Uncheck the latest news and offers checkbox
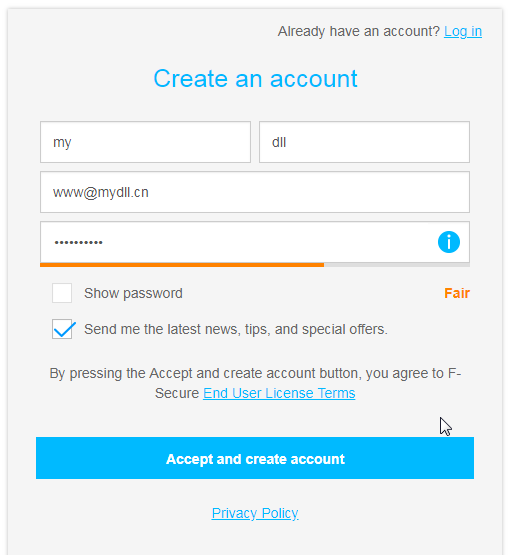The image size is (508, 555). point(62,329)
